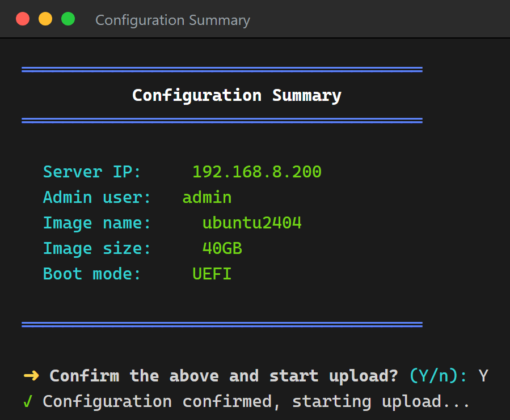The image size is (510, 420).
Task: Click the 40GB image size value
Action: coord(222,248)
